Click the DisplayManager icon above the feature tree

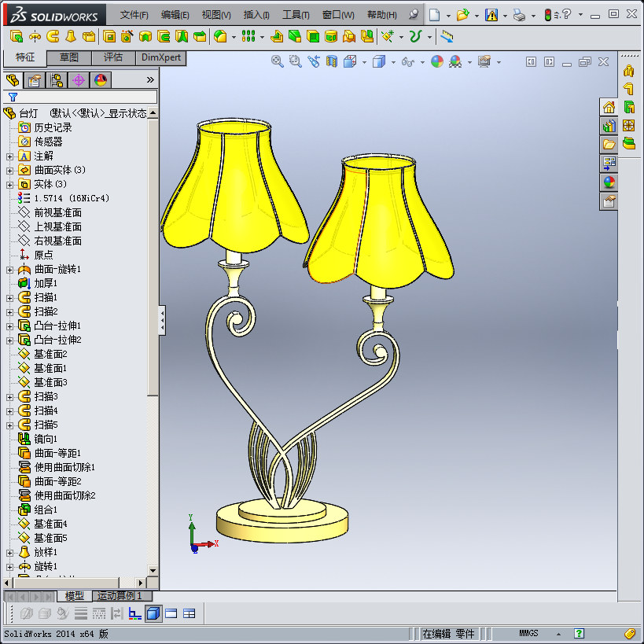click(100, 79)
